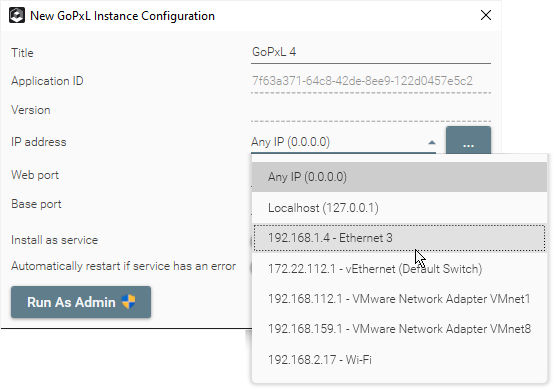This screenshot has height=390, width=555.
Task: Select Any IP (0.0.0.0) from the list
Action: (x=399, y=177)
